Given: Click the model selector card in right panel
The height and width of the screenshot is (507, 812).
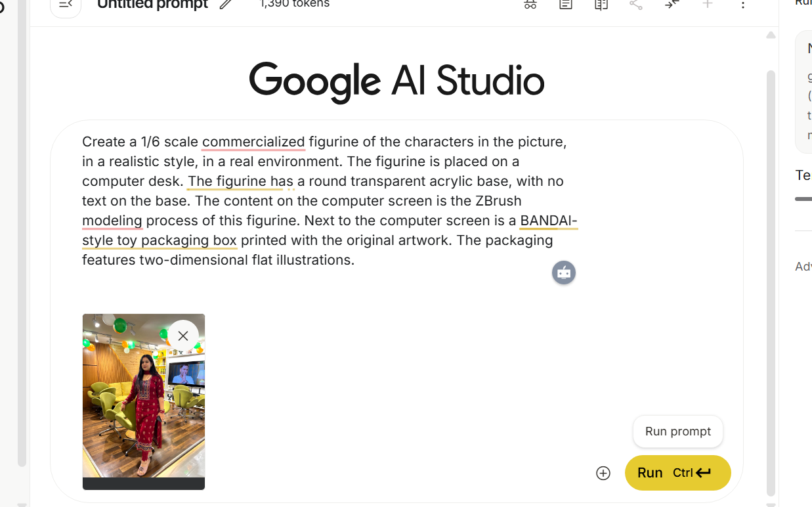Looking at the screenshot, I should 803,92.
